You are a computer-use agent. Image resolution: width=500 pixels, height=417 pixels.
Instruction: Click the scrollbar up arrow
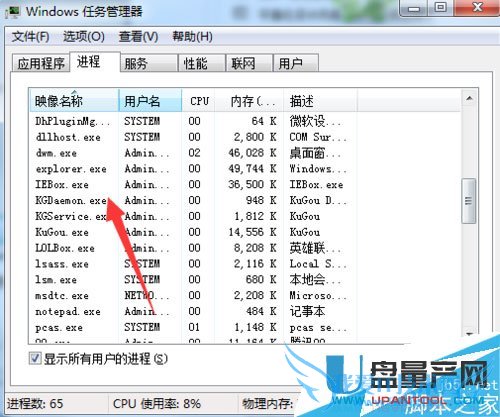(469, 98)
